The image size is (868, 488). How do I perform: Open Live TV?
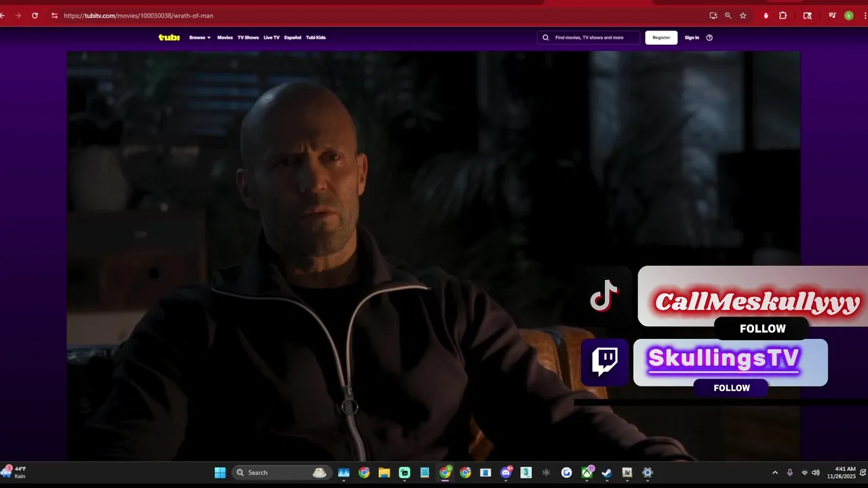point(271,38)
